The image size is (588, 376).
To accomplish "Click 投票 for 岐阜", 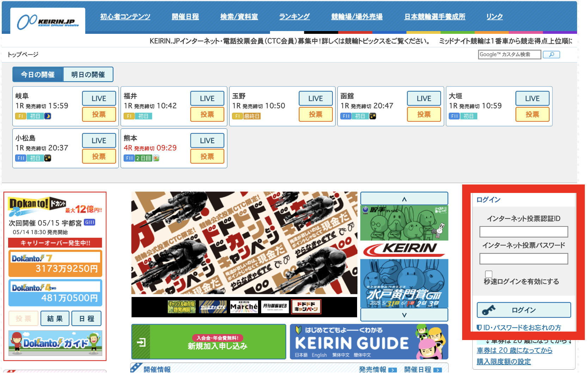I will (x=99, y=114).
